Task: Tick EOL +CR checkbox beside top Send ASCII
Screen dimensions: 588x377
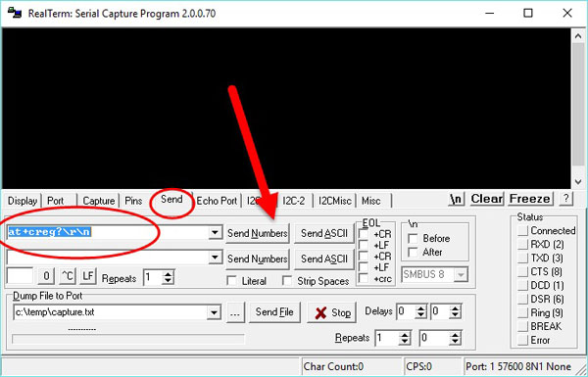Action: pyautogui.click(x=363, y=234)
